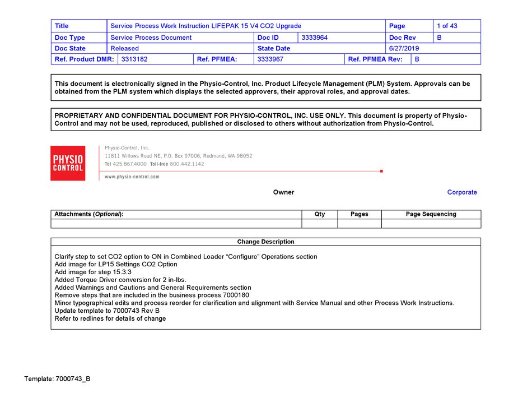Select Ref. PFMEA number 3333967
Viewport: 532px width, 402px height.
(x=270, y=59)
